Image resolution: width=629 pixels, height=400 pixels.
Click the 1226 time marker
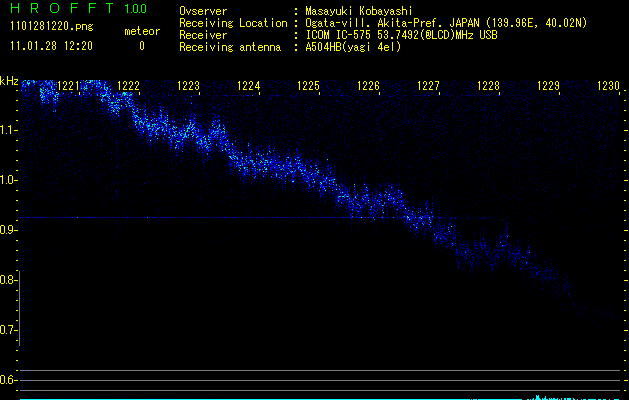pyautogui.click(x=368, y=87)
